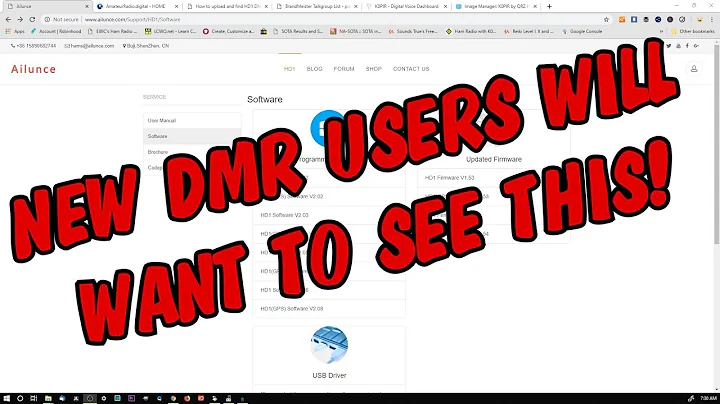Open the SOTA Results bookmark
720x404 pixels.
[298, 31]
